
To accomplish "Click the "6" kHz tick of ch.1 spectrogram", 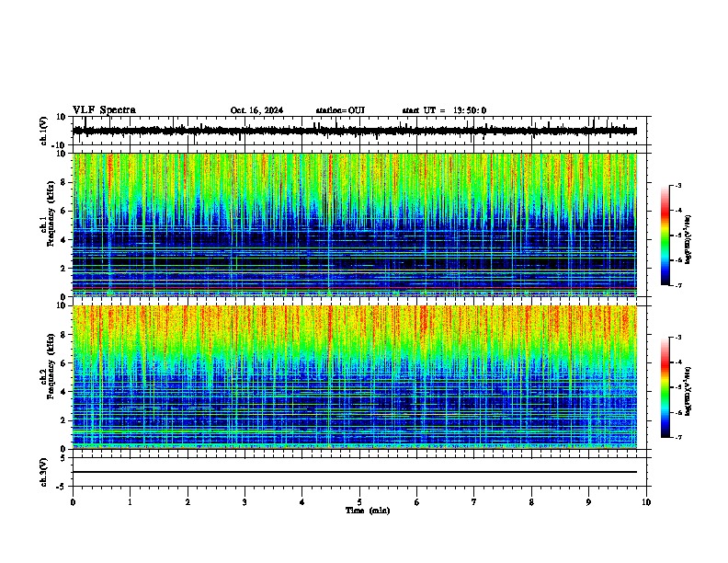I will (x=64, y=211).
